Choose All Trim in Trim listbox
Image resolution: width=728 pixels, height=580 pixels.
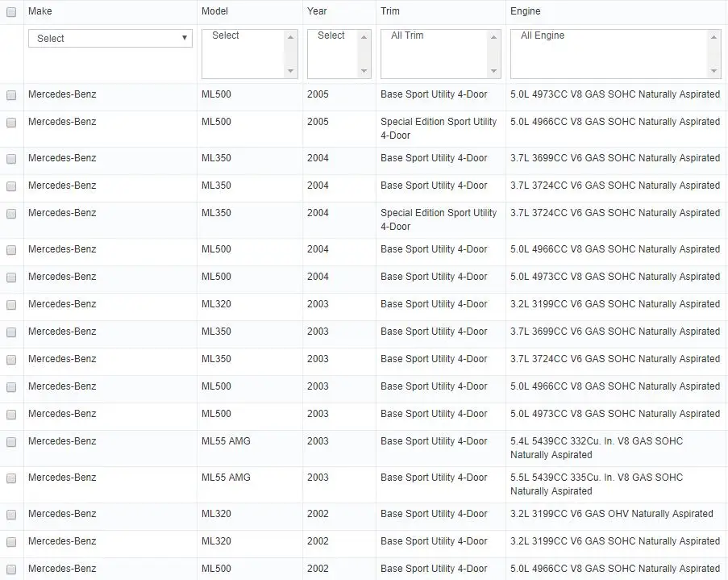pos(407,35)
